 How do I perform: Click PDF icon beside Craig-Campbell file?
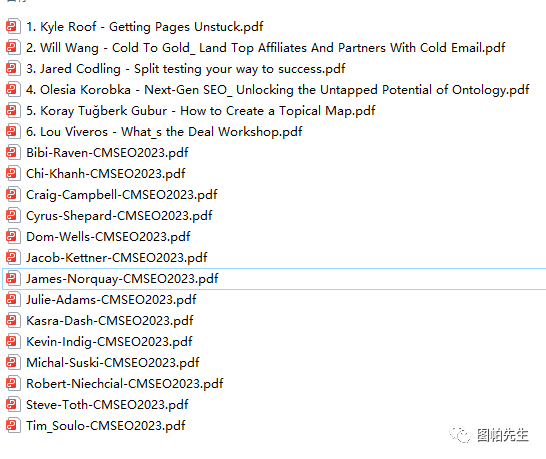pyautogui.click(x=13, y=194)
